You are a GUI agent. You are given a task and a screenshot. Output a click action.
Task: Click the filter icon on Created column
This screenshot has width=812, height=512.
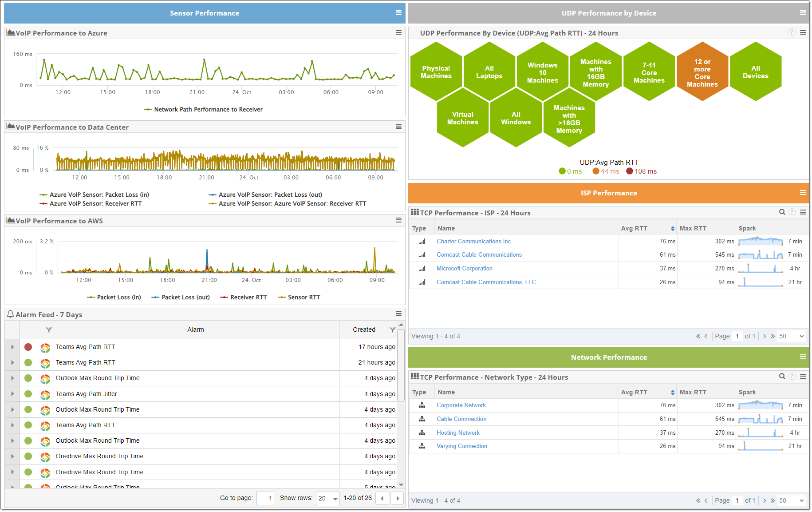(392, 329)
